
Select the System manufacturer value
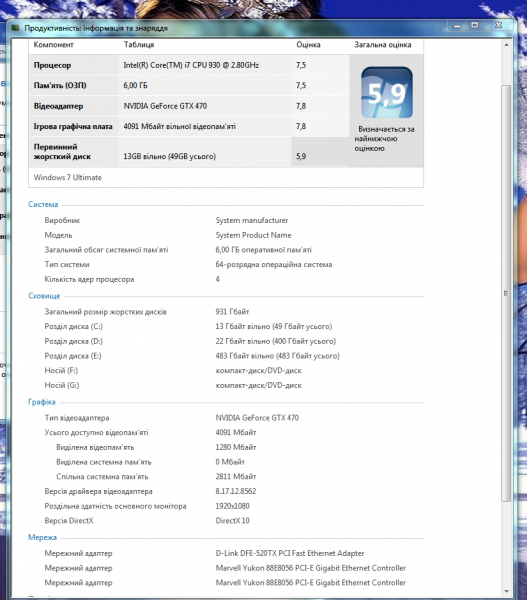pos(252,220)
